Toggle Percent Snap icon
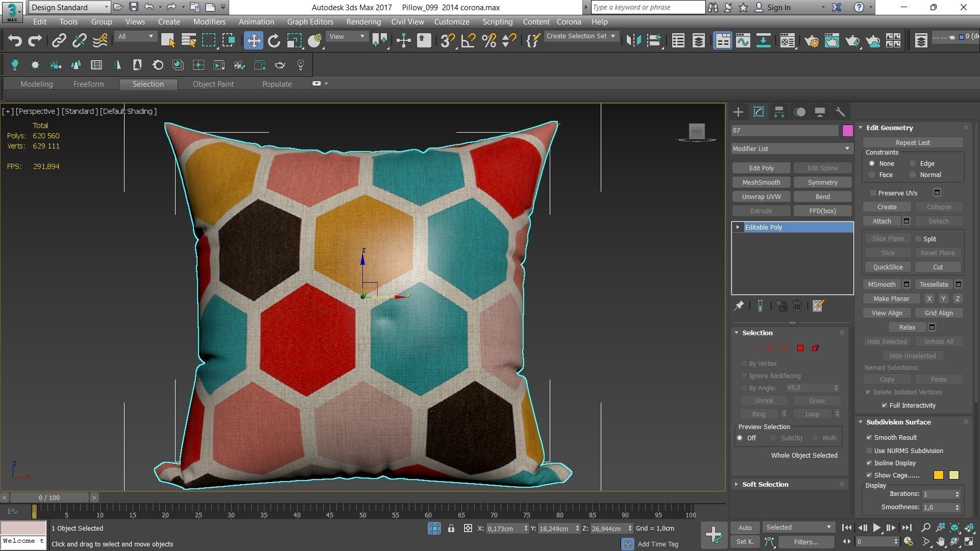This screenshot has height=551, width=980. (x=488, y=41)
